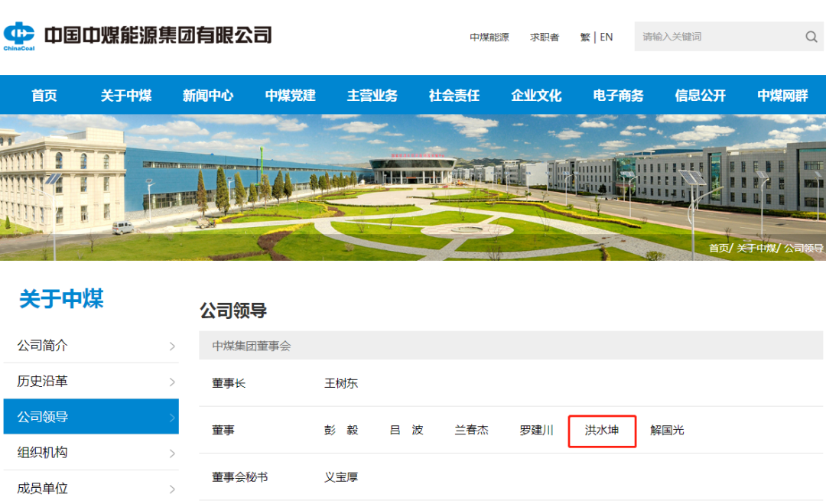
Task: Open 企业文化 navigation menu
Action: [x=536, y=96]
